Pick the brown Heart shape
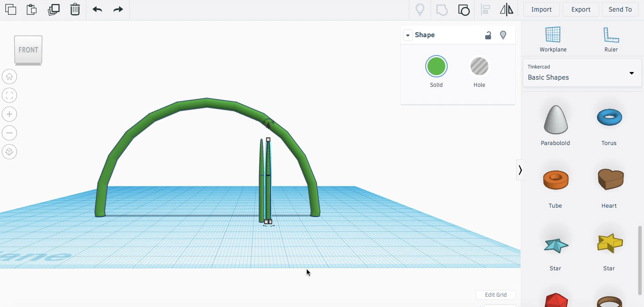The width and height of the screenshot is (644, 307). coord(610,179)
